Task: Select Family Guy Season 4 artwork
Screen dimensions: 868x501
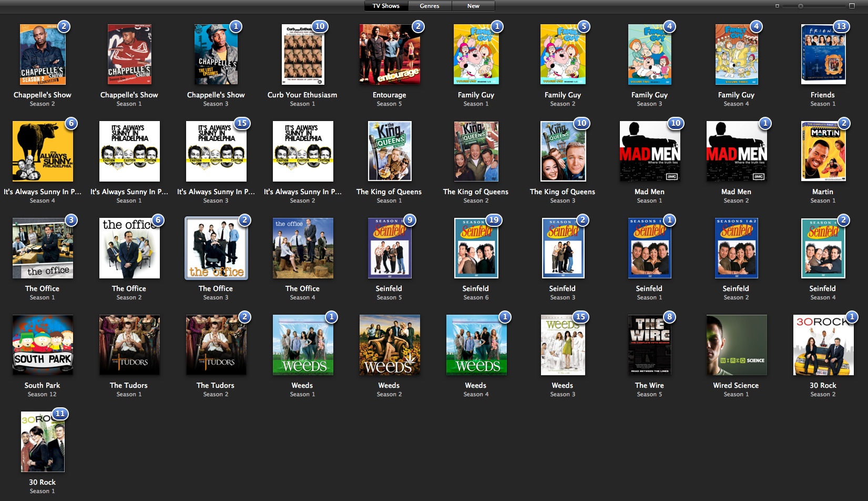Action: click(737, 54)
